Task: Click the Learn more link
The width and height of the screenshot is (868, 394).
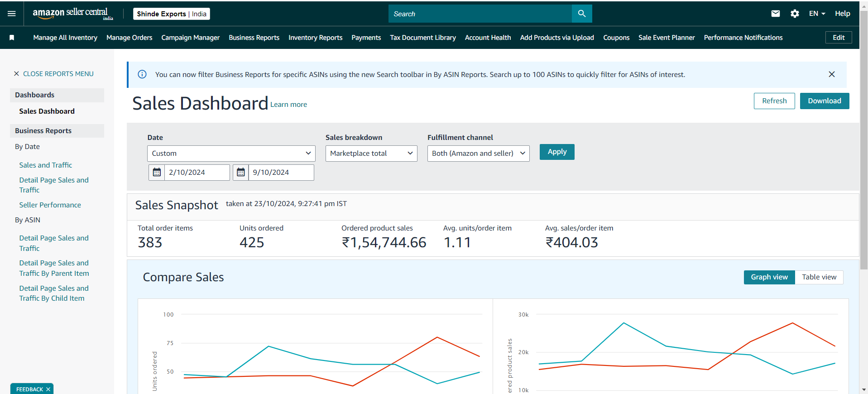Action: coord(289,105)
